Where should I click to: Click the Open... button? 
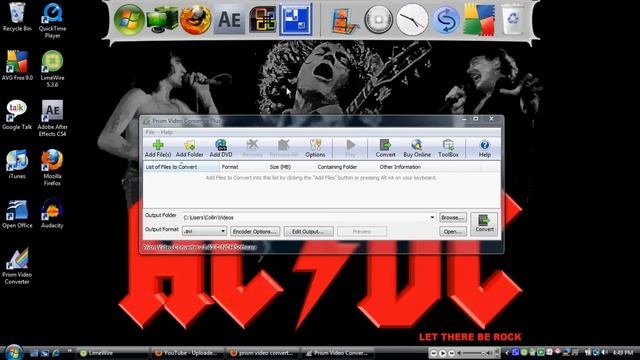(x=453, y=231)
